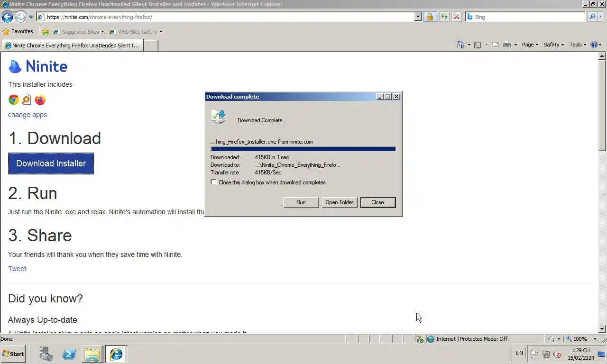The image size is (607, 364).
Task: Open the Help question mark icon
Action: coord(594,45)
